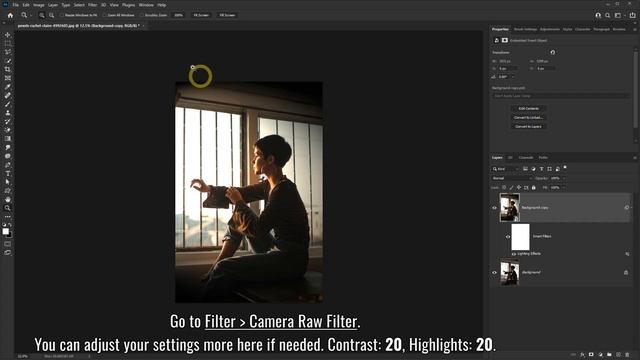Toggle Resize Windows to Fit checkbox
Viewport: 640px width, 360px height.
coord(62,15)
